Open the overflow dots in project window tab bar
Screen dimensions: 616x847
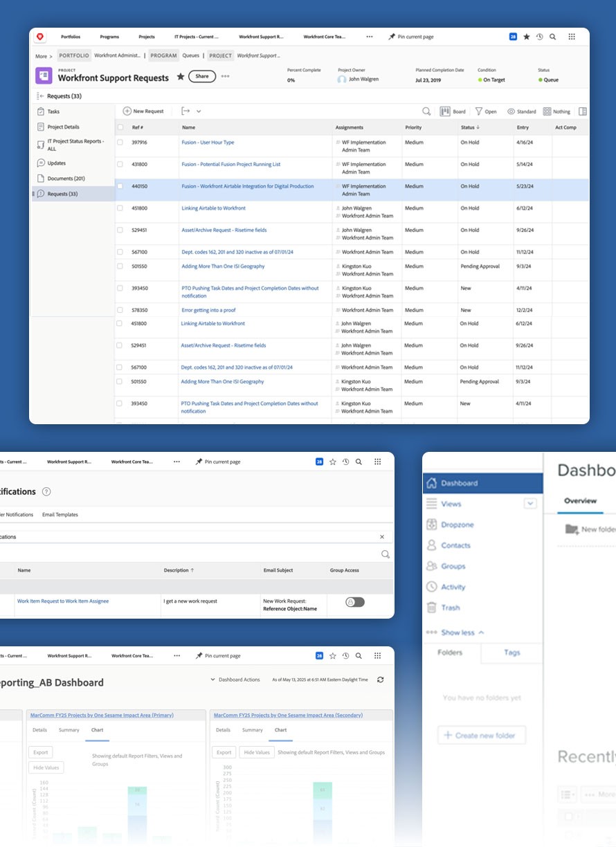click(x=369, y=37)
